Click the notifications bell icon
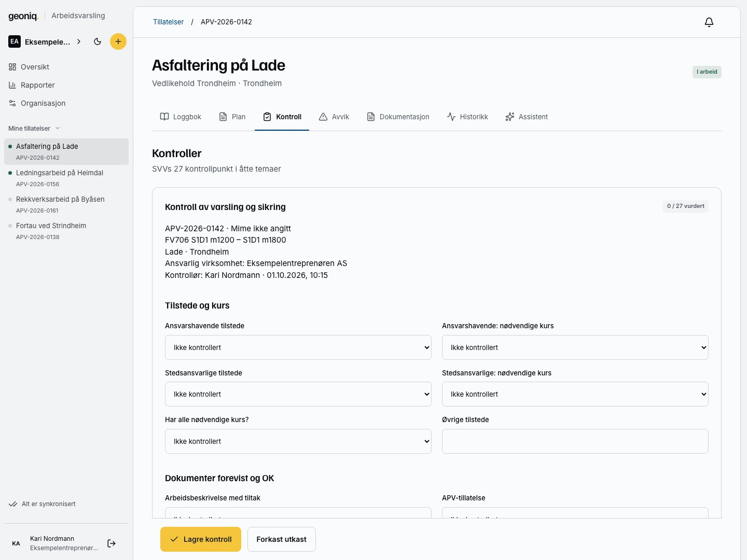This screenshot has height=560, width=747. [x=709, y=22]
